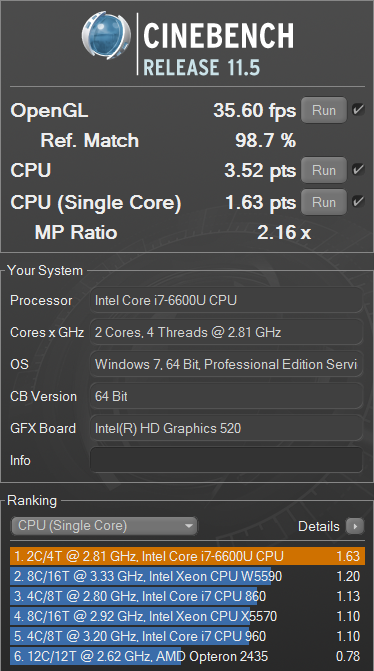Run the OpenGL benchmark

[x=324, y=110]
